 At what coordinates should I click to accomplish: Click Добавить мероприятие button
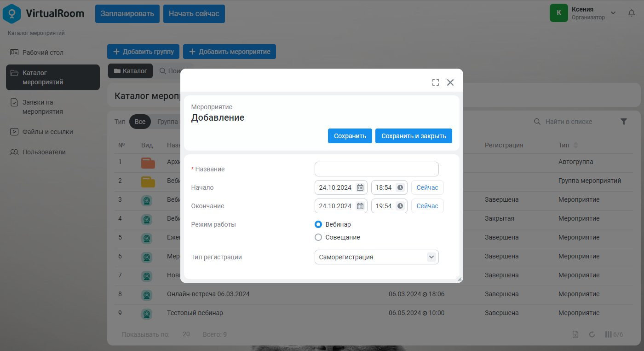point(230,52)
